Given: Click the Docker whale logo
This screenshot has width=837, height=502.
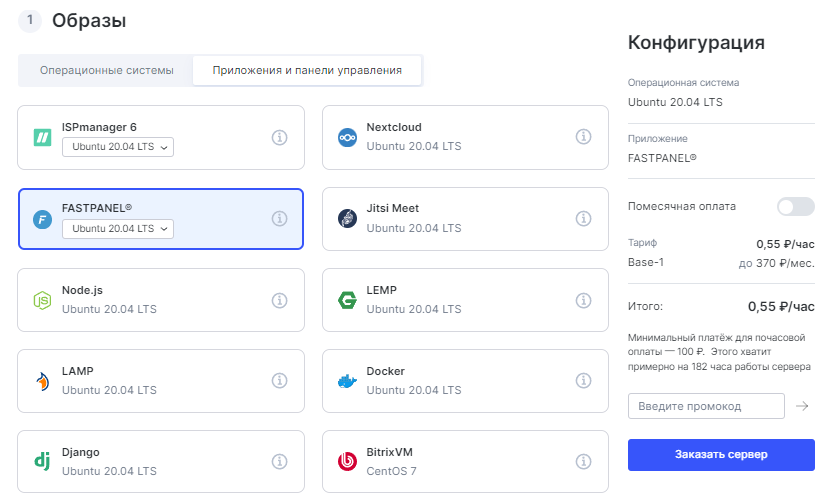Looking at the screenshot, I should point(347,381).
